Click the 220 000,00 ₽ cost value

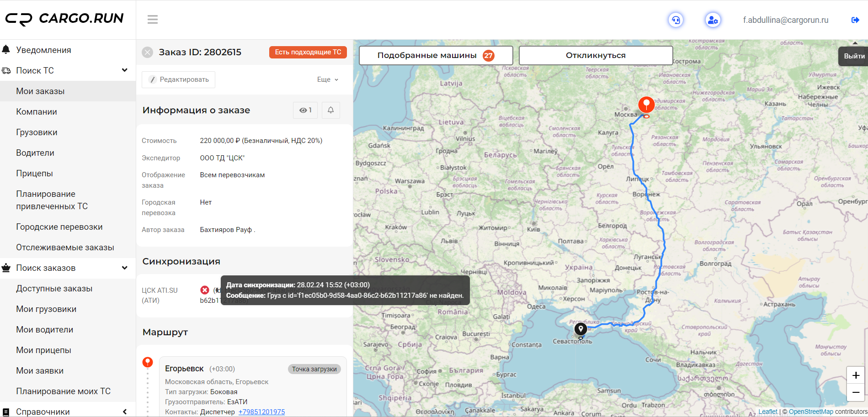[x=220, y=141]
